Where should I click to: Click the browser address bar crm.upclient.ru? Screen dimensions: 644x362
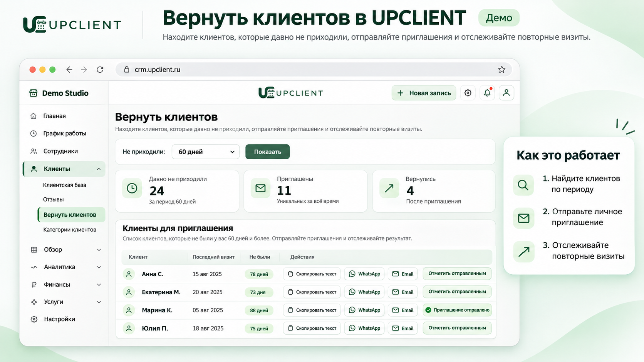314,70
